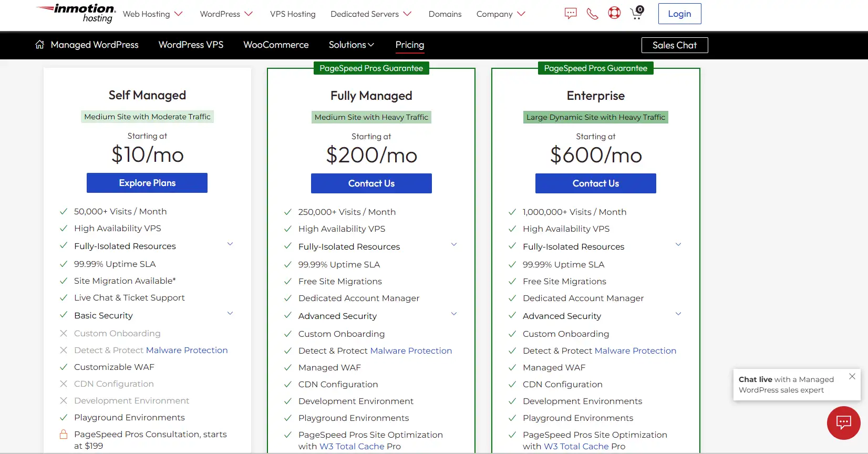Viewport: 868px width, 454px height.
Task: Click the phone call icon
Action: point(592,14)
